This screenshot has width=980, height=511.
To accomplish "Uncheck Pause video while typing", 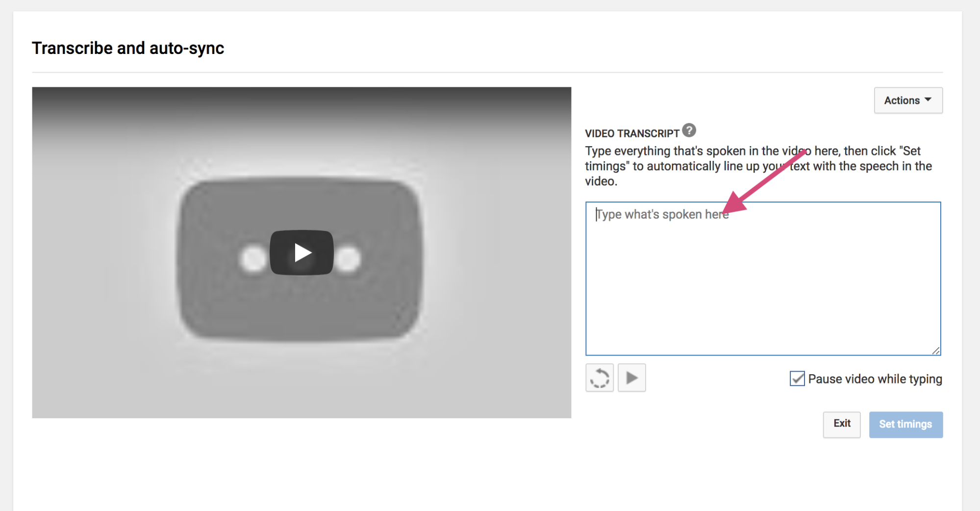I will coord(797,379).
